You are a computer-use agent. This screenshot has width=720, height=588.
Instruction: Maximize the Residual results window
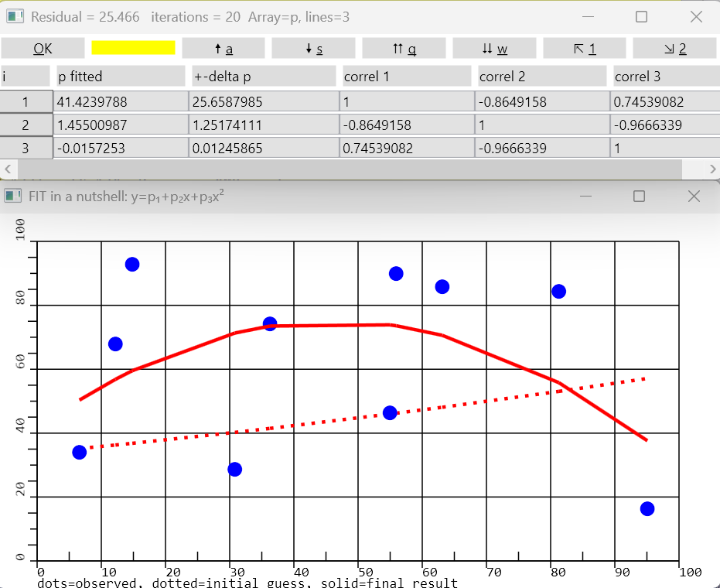(641, 16)
